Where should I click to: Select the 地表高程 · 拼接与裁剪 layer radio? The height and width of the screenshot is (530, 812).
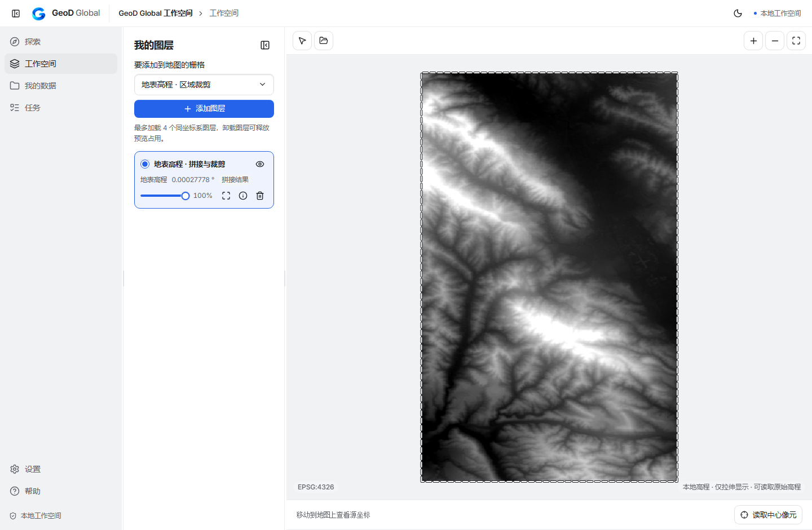pos(145,164)
